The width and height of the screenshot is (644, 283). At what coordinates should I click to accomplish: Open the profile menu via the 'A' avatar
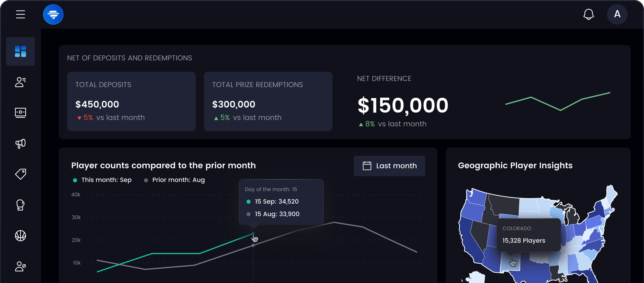coord(617,14)
